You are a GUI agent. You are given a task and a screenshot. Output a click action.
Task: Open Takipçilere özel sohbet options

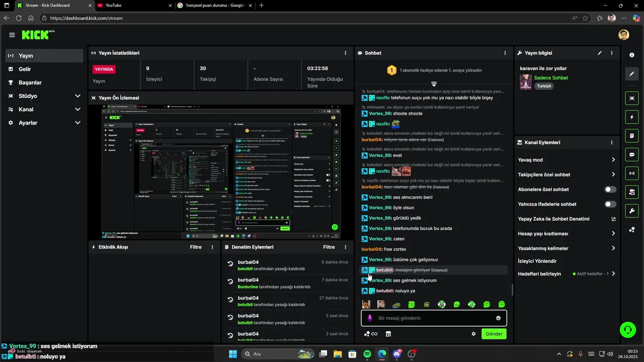point(567,174)
